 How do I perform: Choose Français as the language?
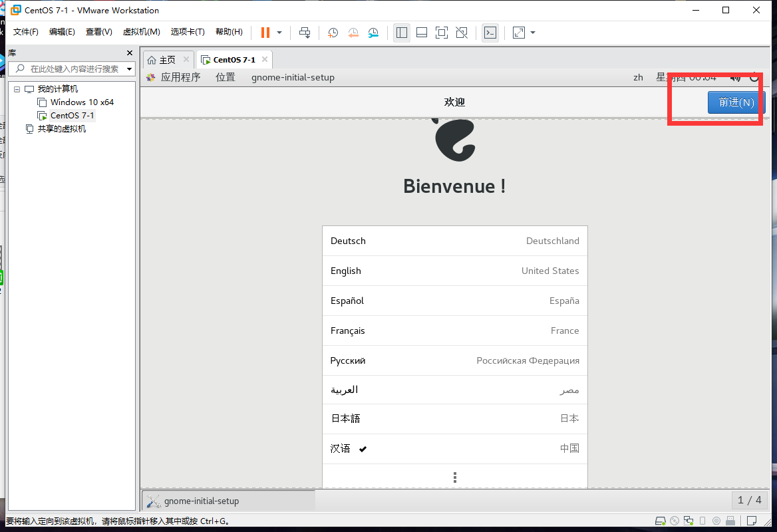click(x=455, y=331)
